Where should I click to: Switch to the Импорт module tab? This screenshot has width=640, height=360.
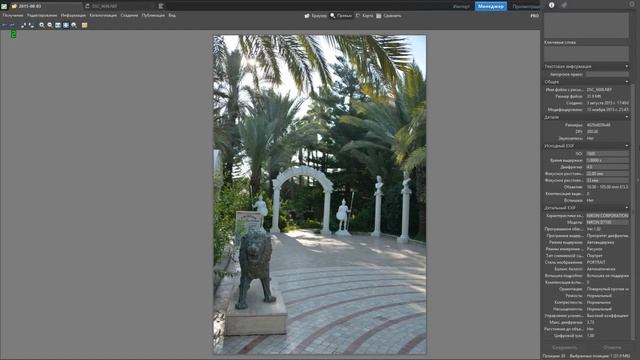point(461,6)
